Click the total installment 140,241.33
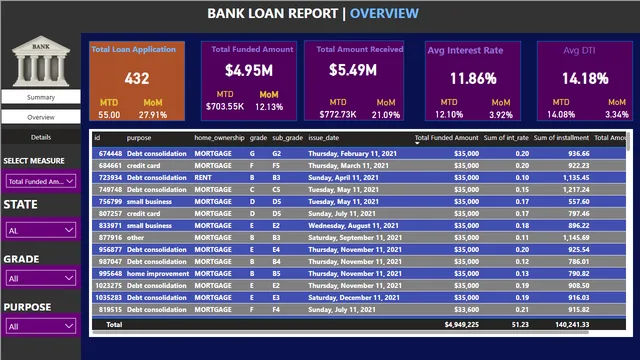Image resolution: width=640 pixels, height=360 pixels. coord(572,324)
